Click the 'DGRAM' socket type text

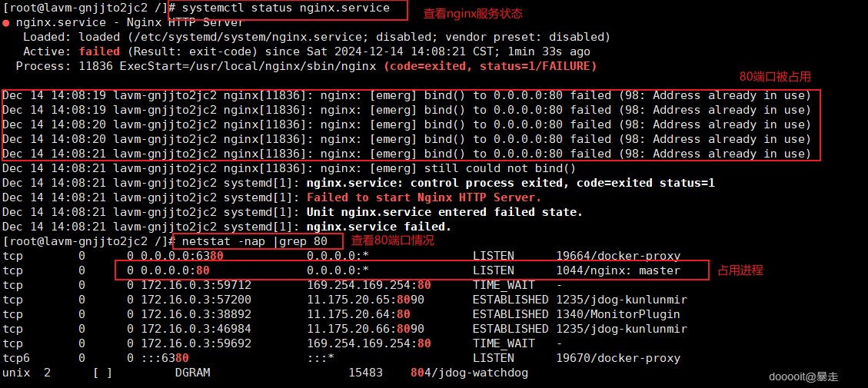pyautogui.click(x=192, y=373)
